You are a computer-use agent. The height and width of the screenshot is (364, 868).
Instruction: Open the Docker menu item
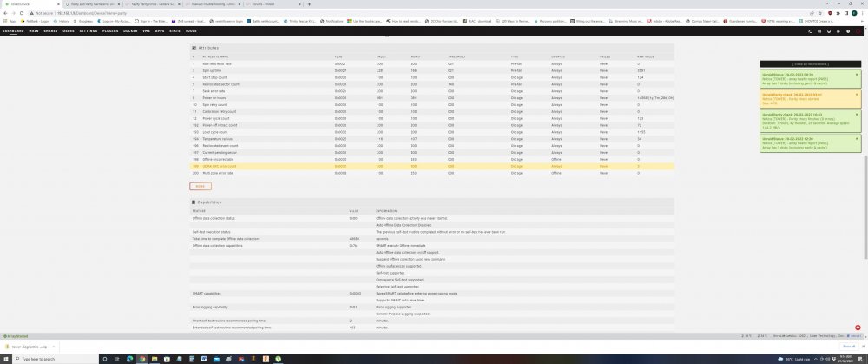click(131, 31)
